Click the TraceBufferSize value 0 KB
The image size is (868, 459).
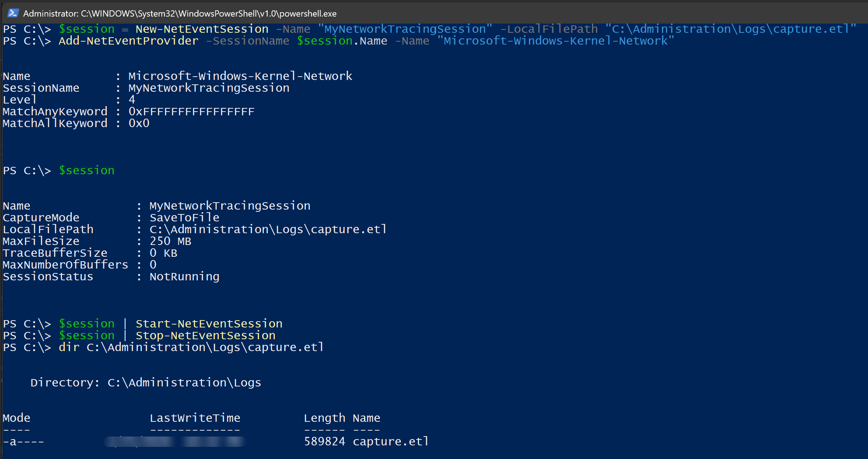(x=163, y=253)
